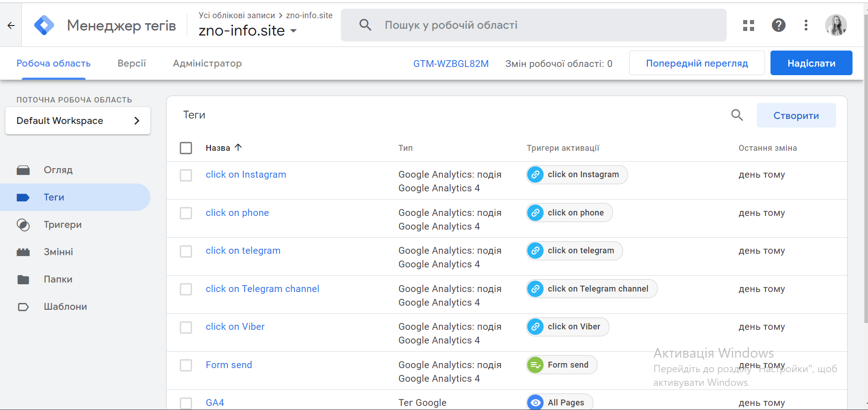Click link icon of click on telegram trigger
Viewport: 868px width, 410px height.
pos(535,251)
